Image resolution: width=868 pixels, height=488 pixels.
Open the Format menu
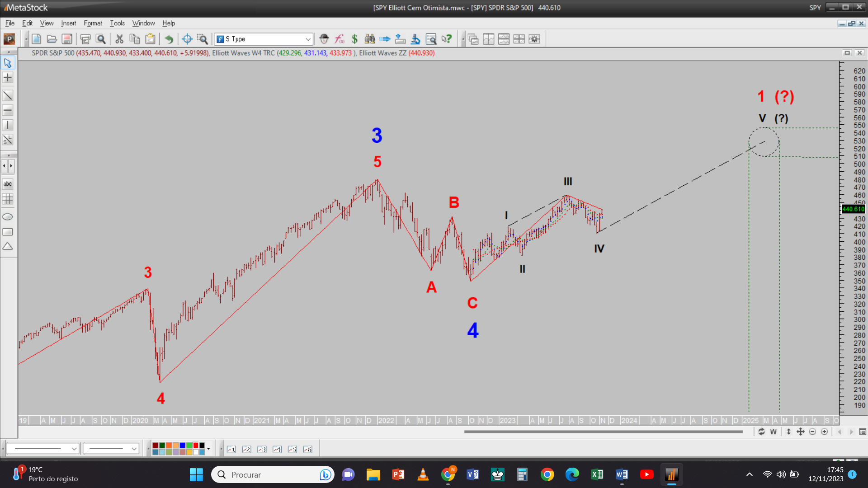[93, 23]
